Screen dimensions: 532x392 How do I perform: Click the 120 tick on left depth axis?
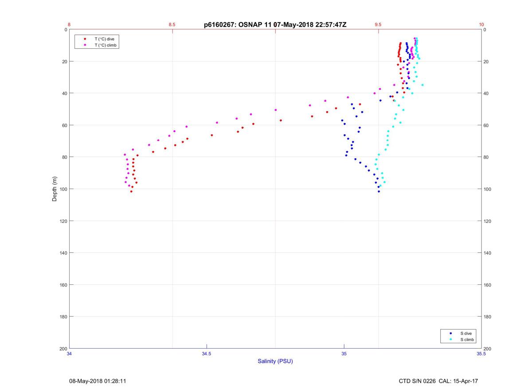tap(63, 221)
